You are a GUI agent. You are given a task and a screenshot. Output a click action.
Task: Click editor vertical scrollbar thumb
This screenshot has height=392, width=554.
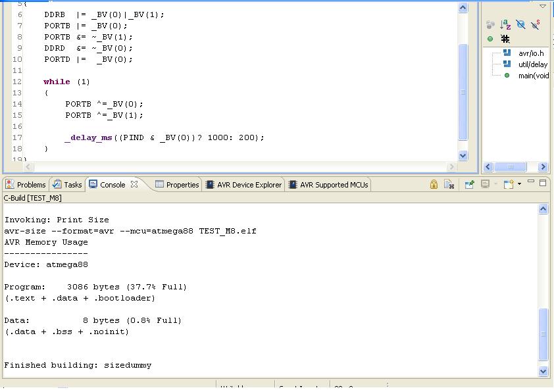tap(463, 92)
